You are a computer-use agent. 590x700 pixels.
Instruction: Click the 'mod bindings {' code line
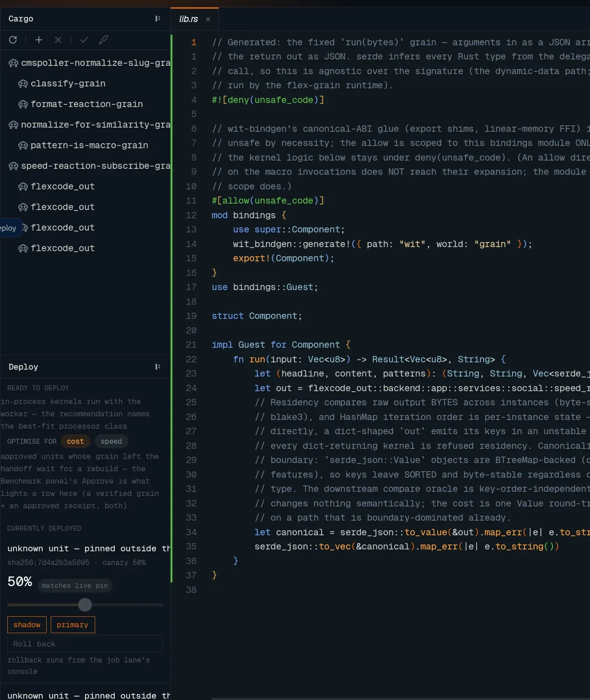tap(249, 215)
